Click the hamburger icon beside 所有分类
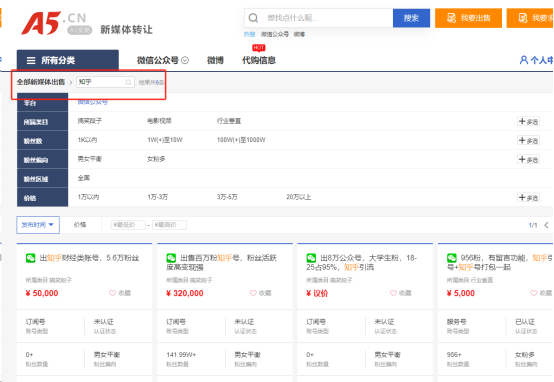The image size is (554, 382). pyautogui.click(x=31, y=60)
